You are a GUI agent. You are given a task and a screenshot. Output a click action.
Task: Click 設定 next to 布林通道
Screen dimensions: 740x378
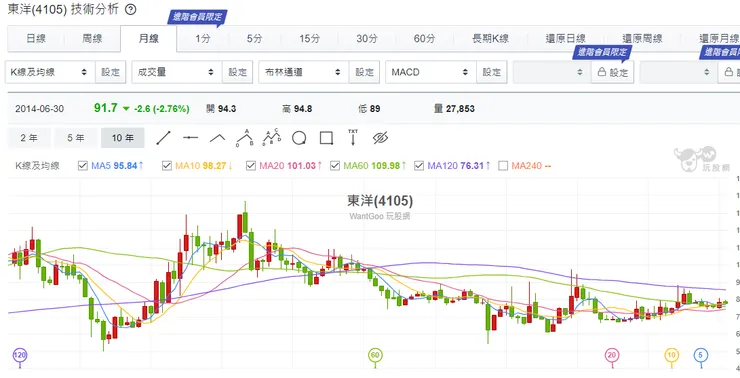(x=365, y=72)
